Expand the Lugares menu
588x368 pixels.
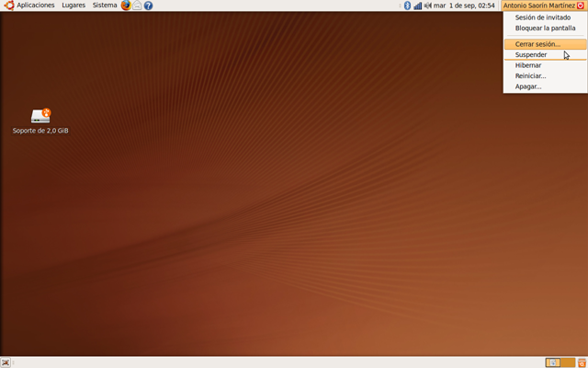(x=73, y=6)
